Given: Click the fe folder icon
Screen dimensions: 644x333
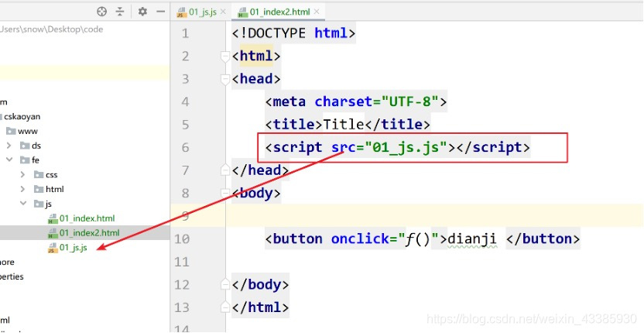Looking at the screenshot, I should (25, 160).
